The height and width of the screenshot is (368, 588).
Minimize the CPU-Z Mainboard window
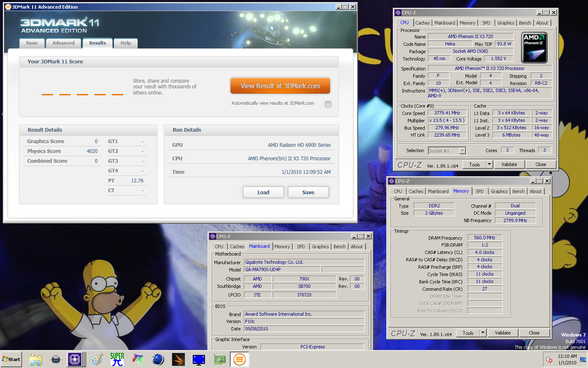[x=354, y=236]
